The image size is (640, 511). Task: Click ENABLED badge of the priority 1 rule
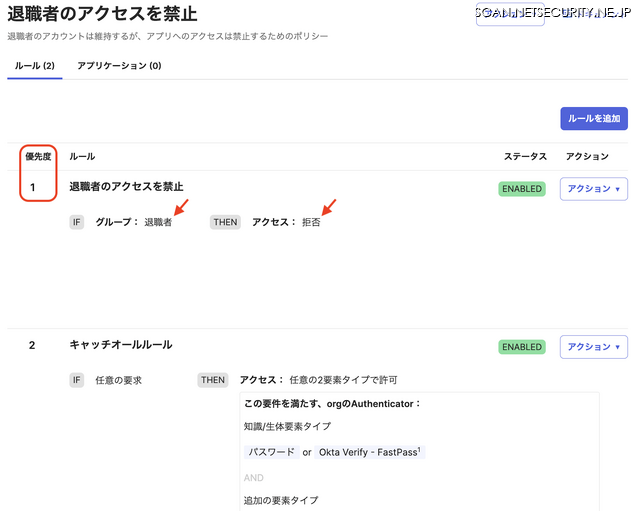point(522,188)
